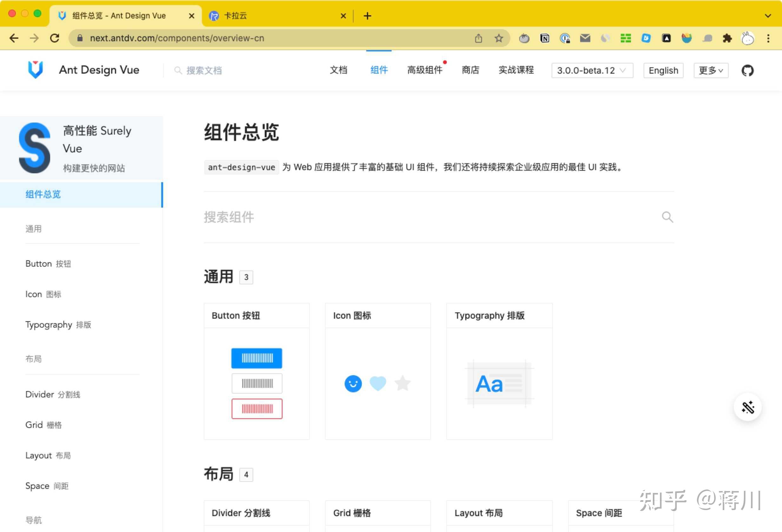The image size is (782, 532).
Task: Switch language to English
Action: (x=663, y=70)
